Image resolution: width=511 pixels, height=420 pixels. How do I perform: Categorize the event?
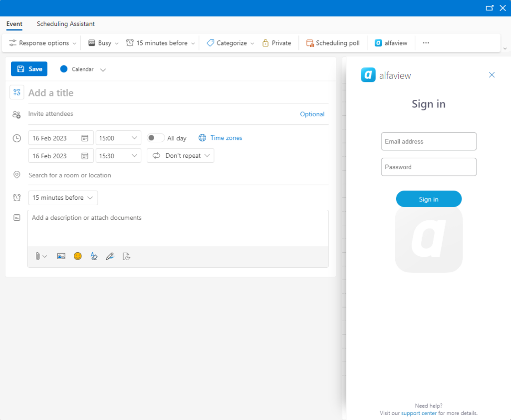(229, 43)
